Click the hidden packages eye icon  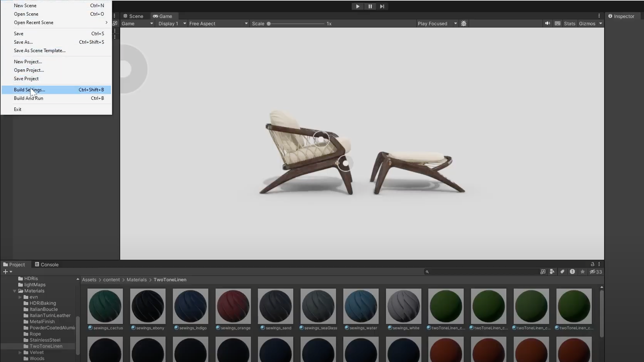pos(592,272)
